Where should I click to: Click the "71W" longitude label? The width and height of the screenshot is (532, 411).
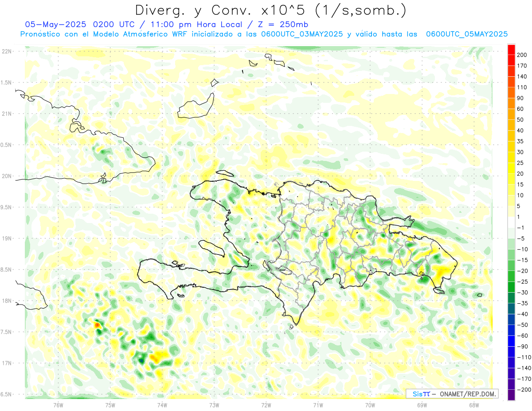[318, 405]
